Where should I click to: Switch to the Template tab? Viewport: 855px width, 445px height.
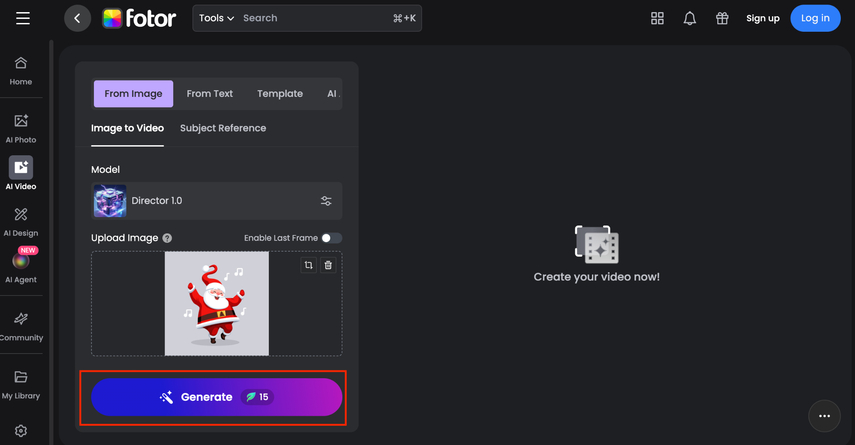pyautogui.click(x=280, y=94)
